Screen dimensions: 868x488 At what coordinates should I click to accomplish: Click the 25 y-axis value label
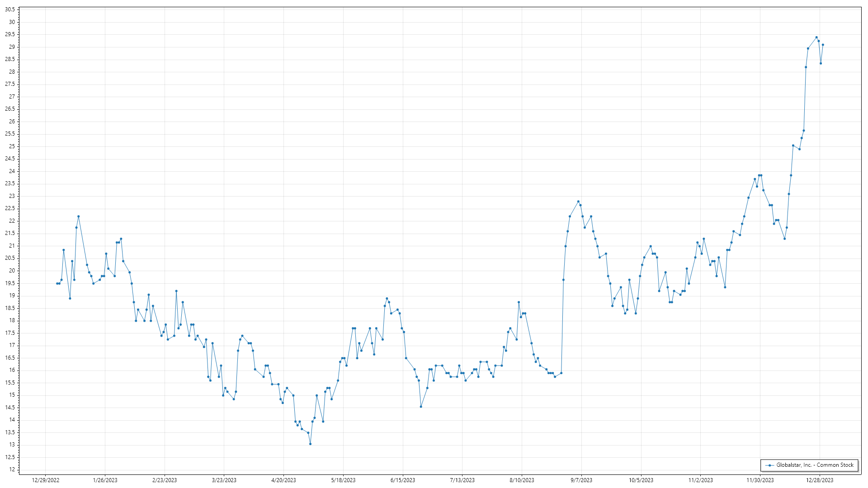[x=12, y=146]
